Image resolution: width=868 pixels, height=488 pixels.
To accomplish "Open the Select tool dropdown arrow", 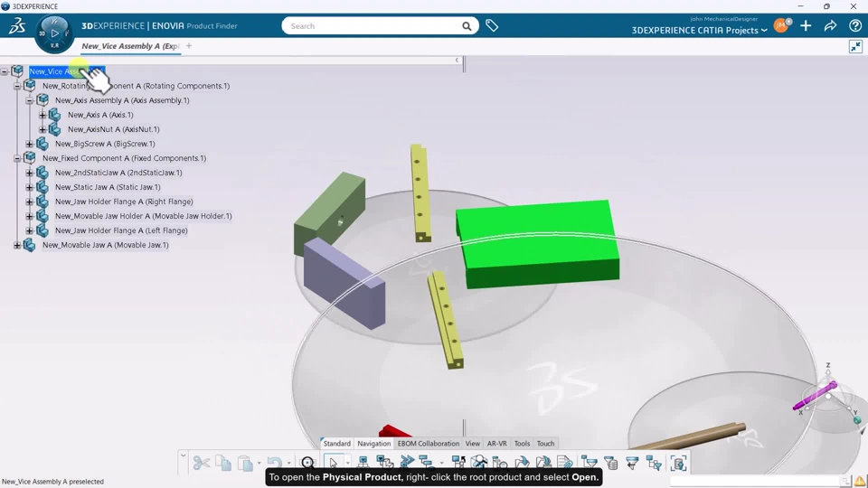I will point(347,463).
